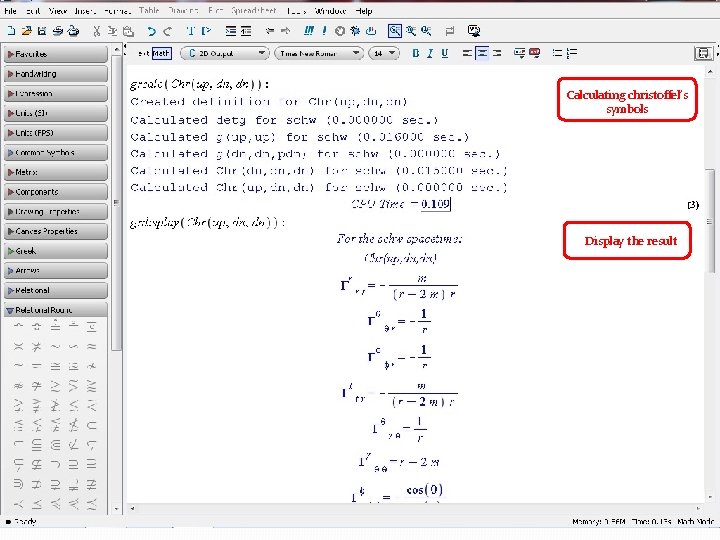
Task: Open a file using the folder icon
Action: (27, 31)
